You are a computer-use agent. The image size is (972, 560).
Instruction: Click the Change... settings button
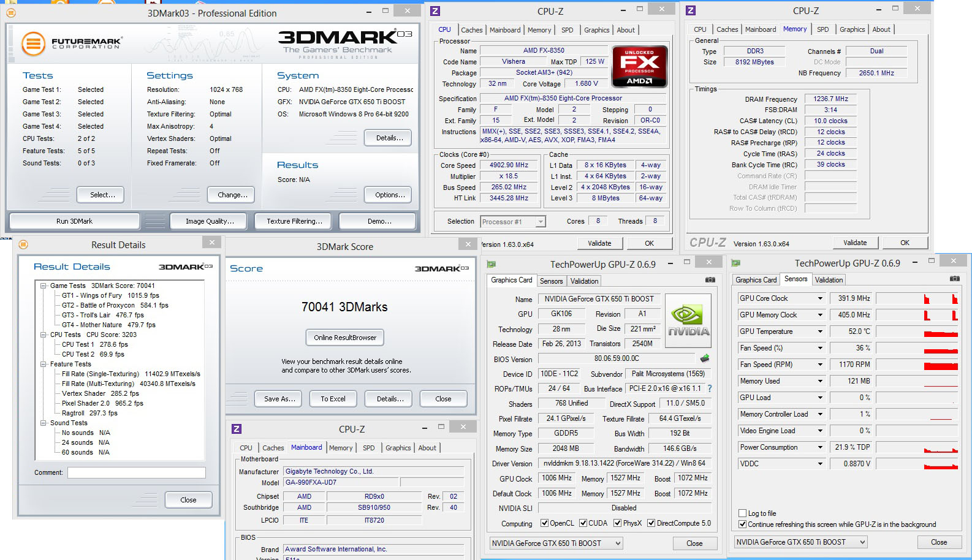coord(231,195)
